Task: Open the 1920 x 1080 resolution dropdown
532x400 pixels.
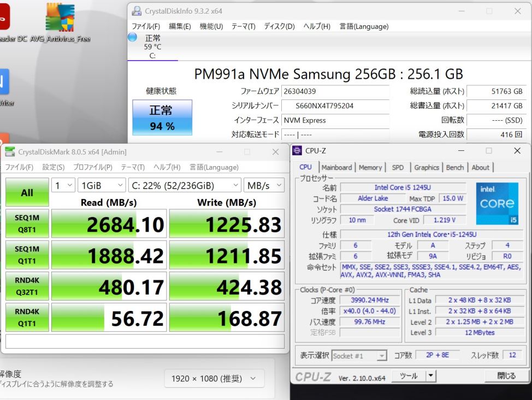Action: [214, 378]
